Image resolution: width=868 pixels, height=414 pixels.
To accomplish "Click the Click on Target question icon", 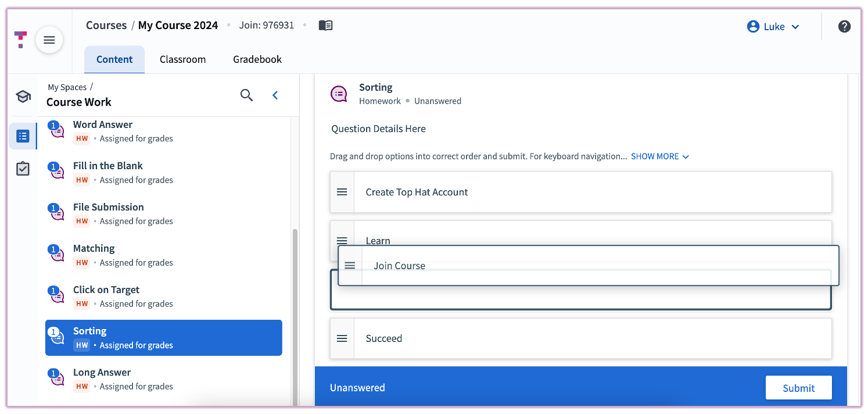I will 56,295.
